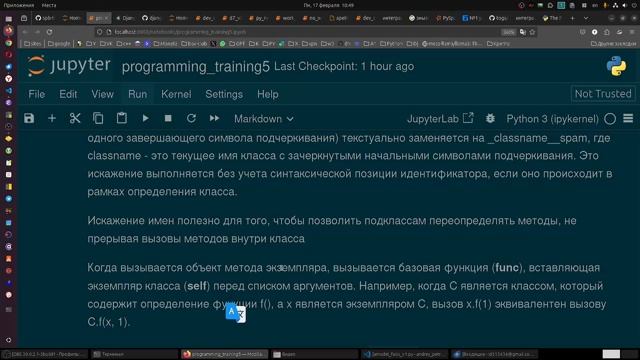Switch to the VS Code window in taskbar

pos(404,354)
